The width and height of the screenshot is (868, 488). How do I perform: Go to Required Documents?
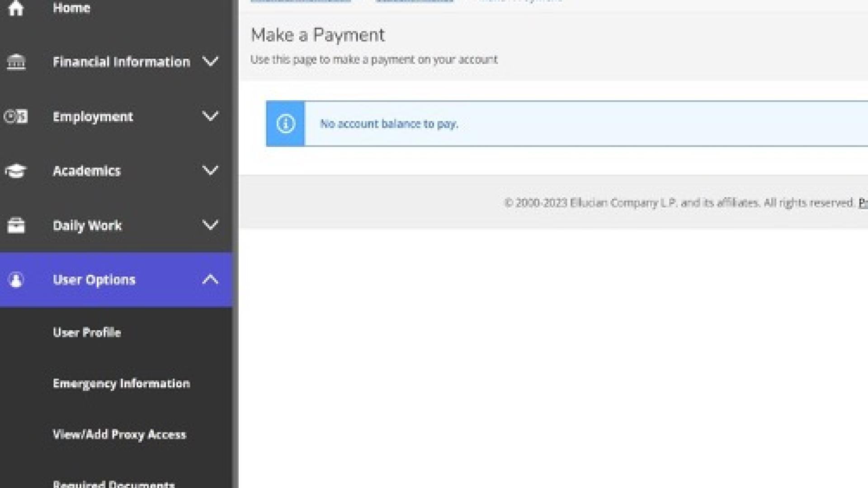coord(114,483)
